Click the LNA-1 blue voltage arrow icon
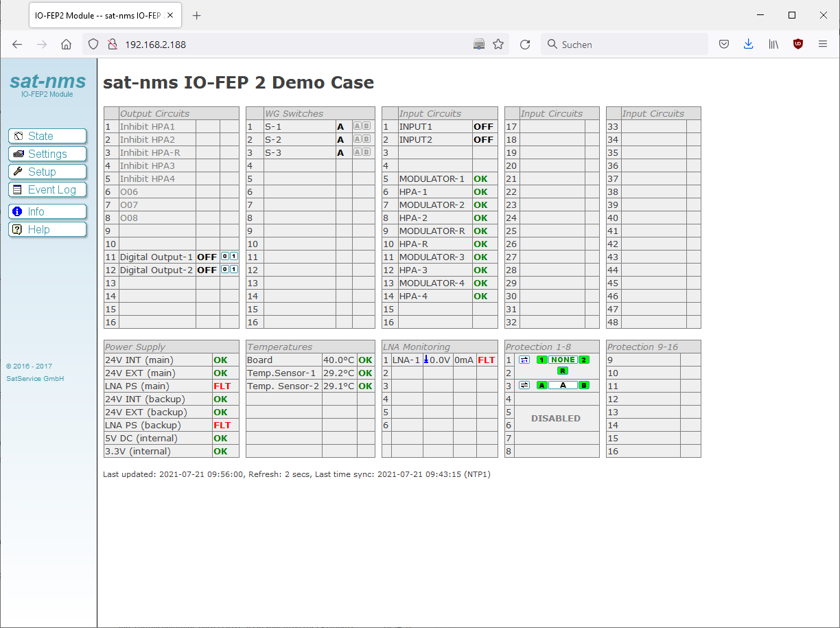The width and height of the screenshot is (840, 628). (425, 360)
